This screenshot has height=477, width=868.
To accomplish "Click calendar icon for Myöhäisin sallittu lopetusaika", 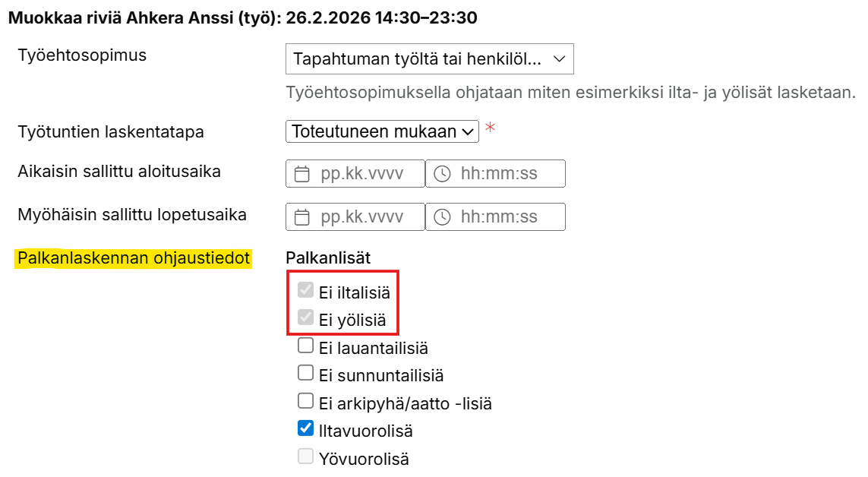I will click(302, 217).
